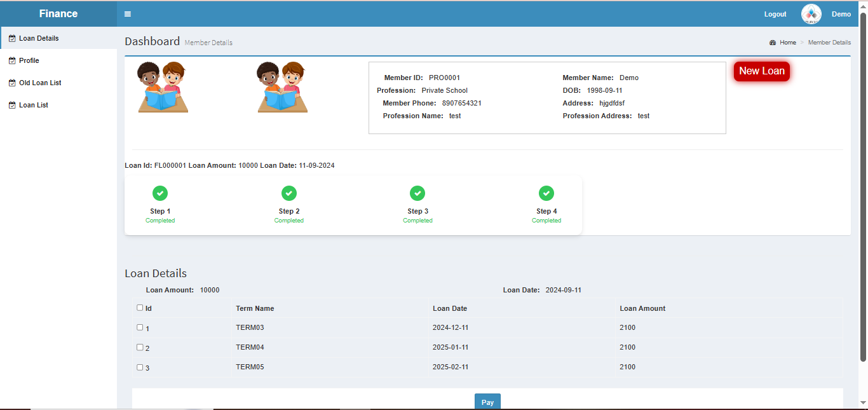Open Profile from the sidebar menu
The height and width of the screenshot is (410, 868).
pos(29,60)
